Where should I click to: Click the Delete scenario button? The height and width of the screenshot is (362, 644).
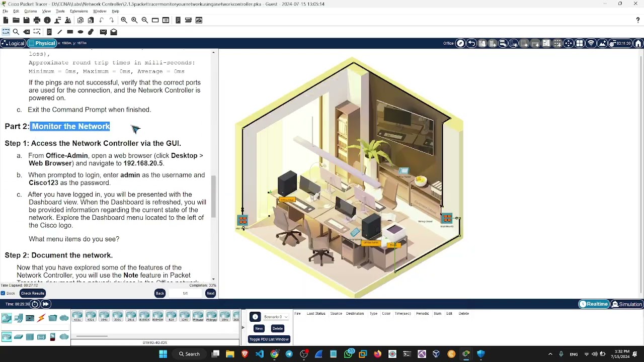[x=277, y=328]
